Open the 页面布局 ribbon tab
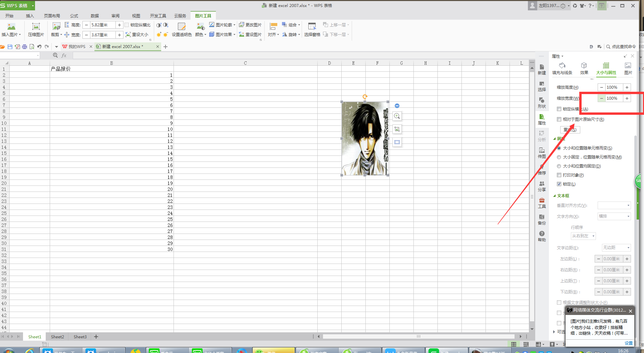This screenshot has height=353, width=644. tap(52, 16)
